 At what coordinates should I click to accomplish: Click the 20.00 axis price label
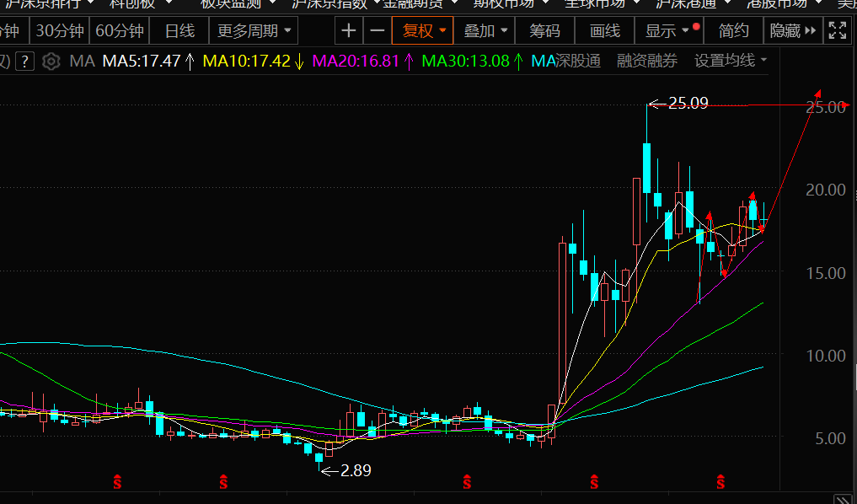click(825, 190)
